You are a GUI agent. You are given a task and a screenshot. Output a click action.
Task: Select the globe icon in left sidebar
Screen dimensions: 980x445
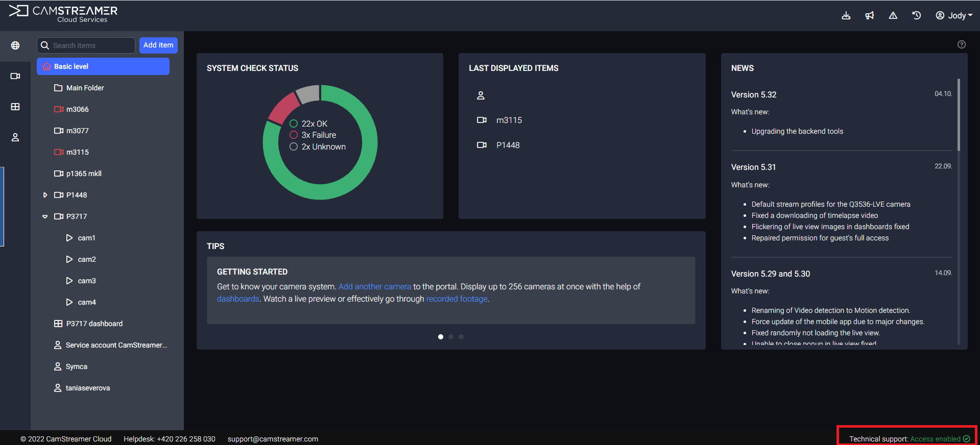coord(15,45)
